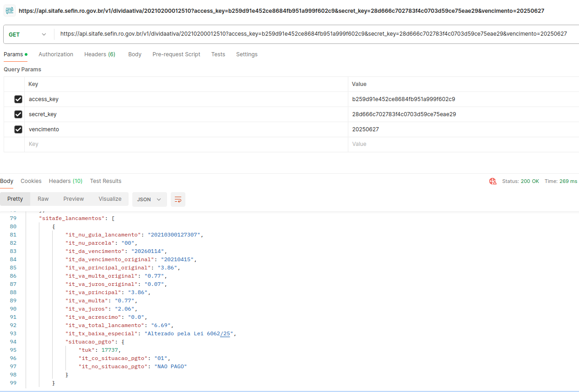The width and height of the screenshot is (579, 392).
Task: Open the response Cookies tab
Action: click(31, 181)
